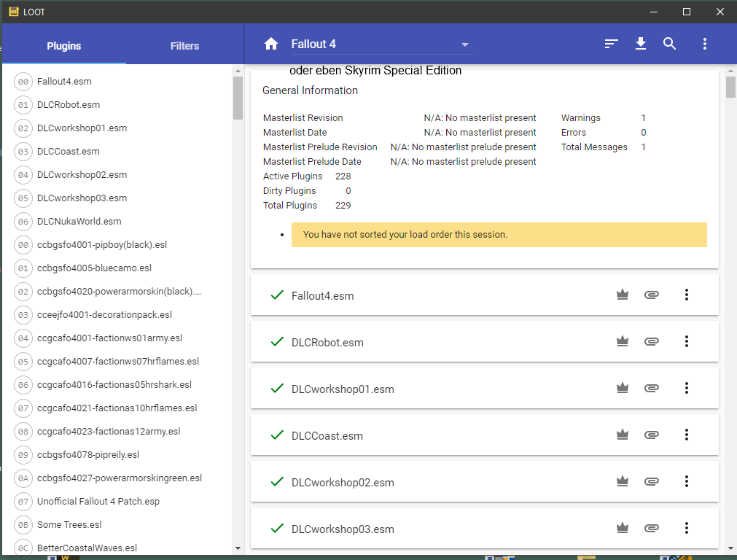Switch to the Filters tab
Image resolution: width=737 pixels, height=560 pixels.
tap(184, 46)
